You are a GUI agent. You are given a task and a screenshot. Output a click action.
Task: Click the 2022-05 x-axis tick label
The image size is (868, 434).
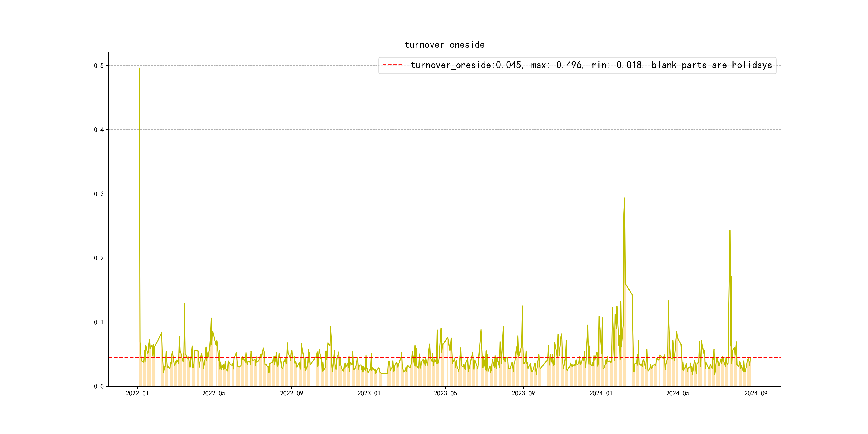(214, 394)
